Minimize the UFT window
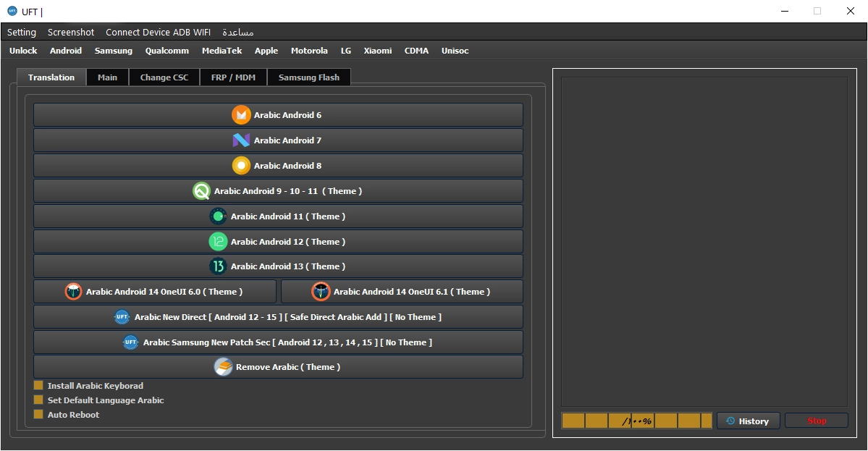This screenshot has height=451, width=868. click(785, 11)
